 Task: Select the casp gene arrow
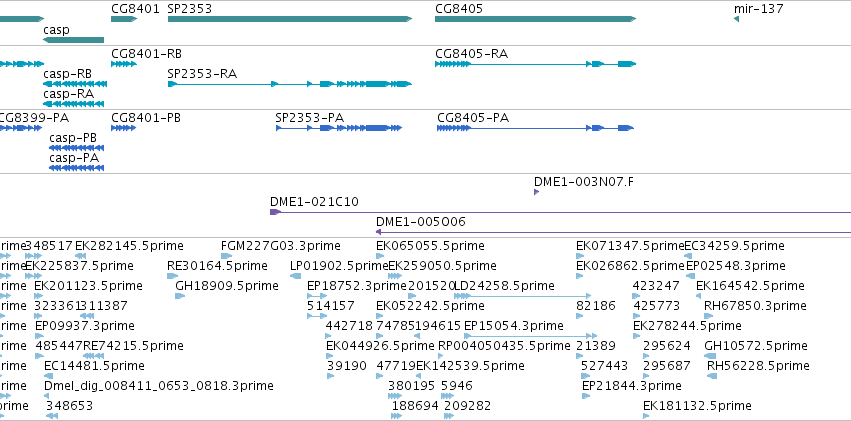[73, 40]
